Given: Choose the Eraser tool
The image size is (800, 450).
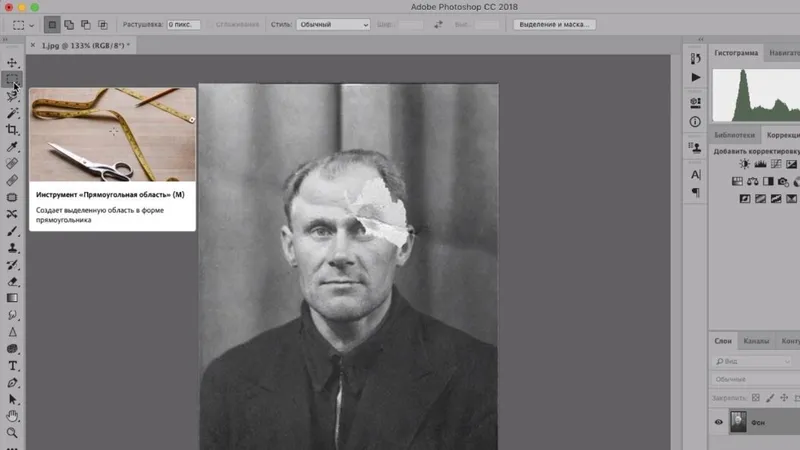Looking at the screenshot, I should 12,281.
